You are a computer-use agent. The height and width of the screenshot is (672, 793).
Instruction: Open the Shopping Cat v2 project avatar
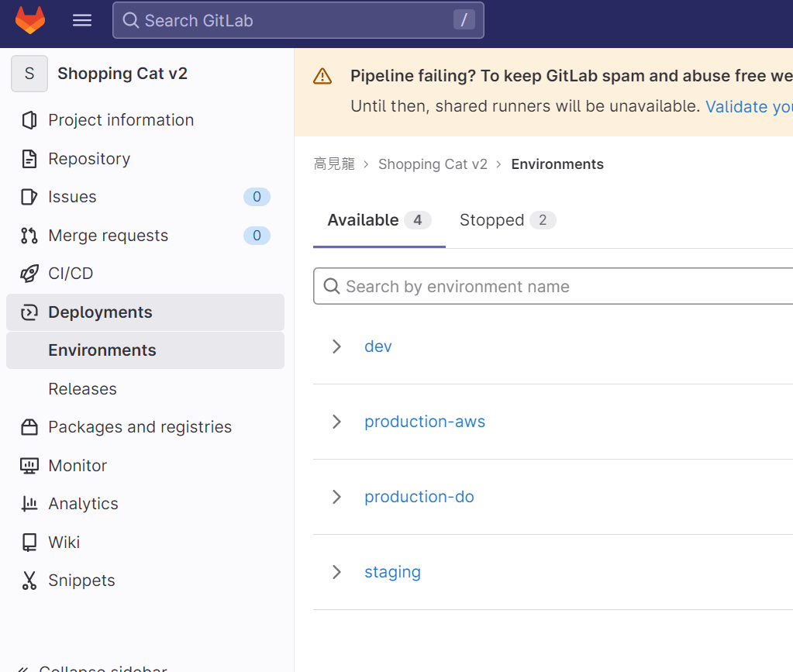pyautogui.click(x=29, y=74)
